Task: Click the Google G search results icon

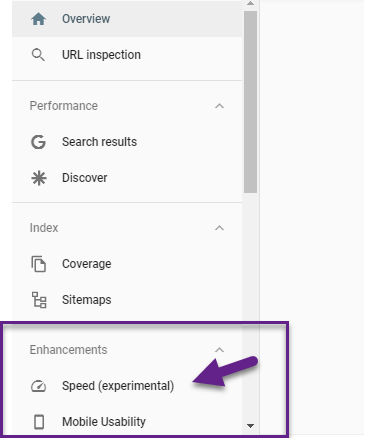Action: pyautogui.click(x=38, y=142)
